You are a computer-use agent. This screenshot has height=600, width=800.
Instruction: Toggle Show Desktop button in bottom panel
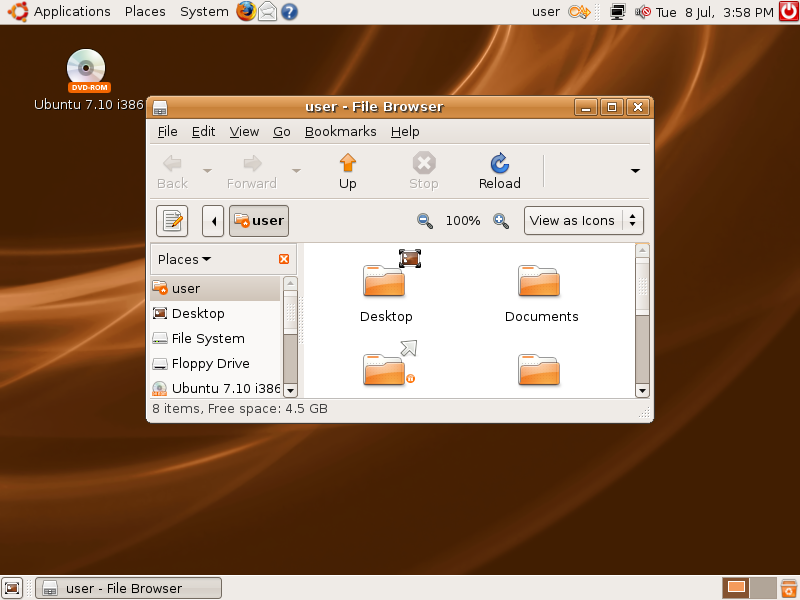(12, 588)
